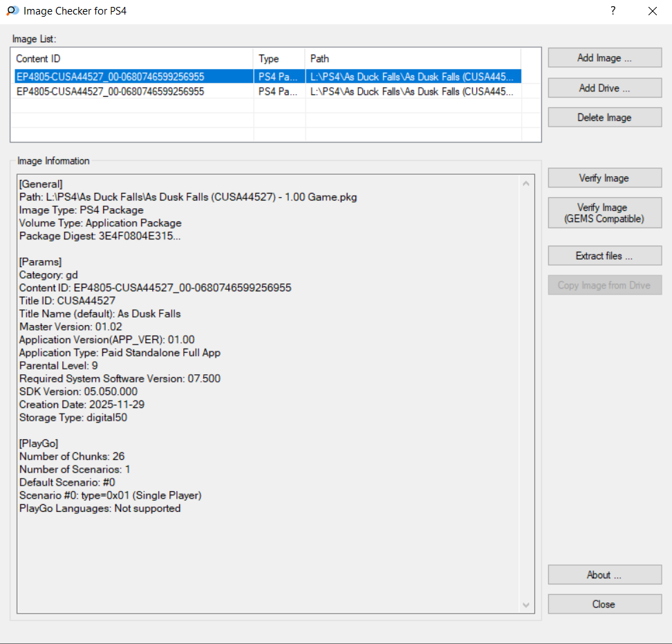Click the info panel scrollbar down arrow
The height and width of the screenshot is (644, 672).
(x=527, y=605)
